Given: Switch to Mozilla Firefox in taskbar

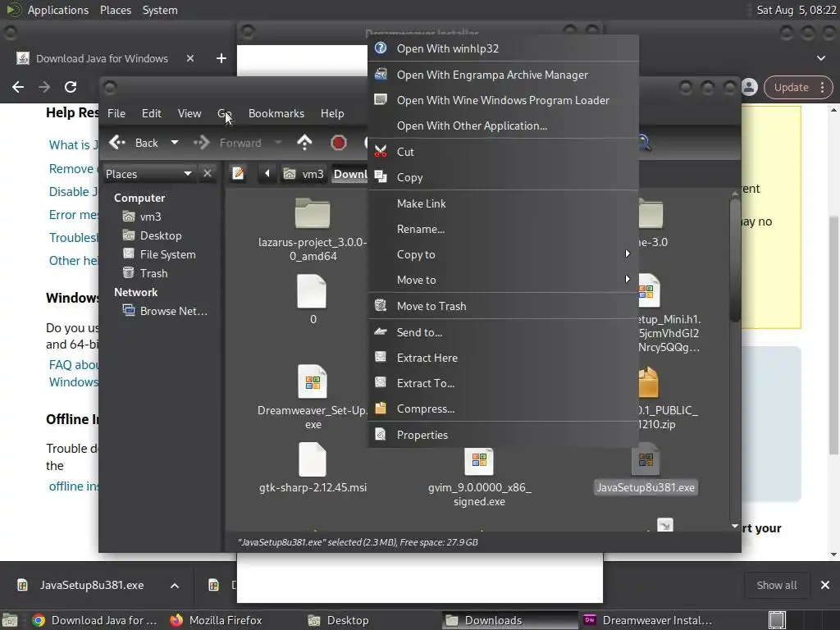Looking at the screenshot, I should pyautogui.click(x=217, y=620).
